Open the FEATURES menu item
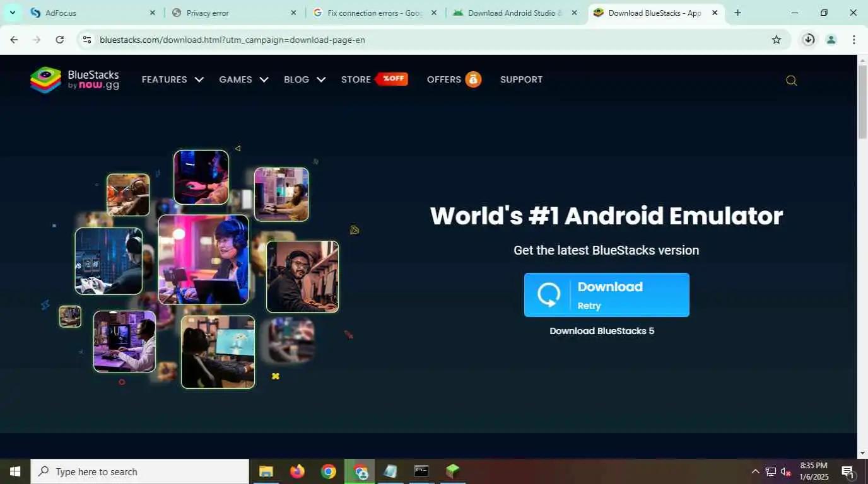Viewport: 868px width, 484px height. click(164, 79)
